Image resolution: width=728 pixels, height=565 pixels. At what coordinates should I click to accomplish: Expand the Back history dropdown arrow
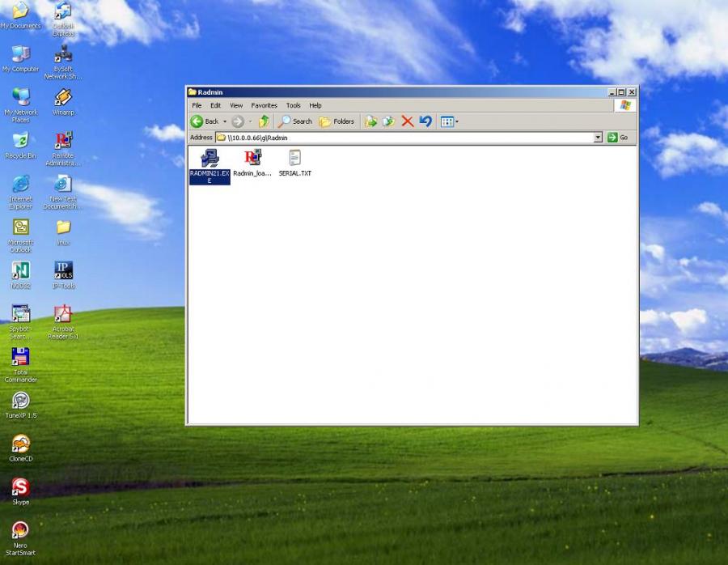click(225, 121)
